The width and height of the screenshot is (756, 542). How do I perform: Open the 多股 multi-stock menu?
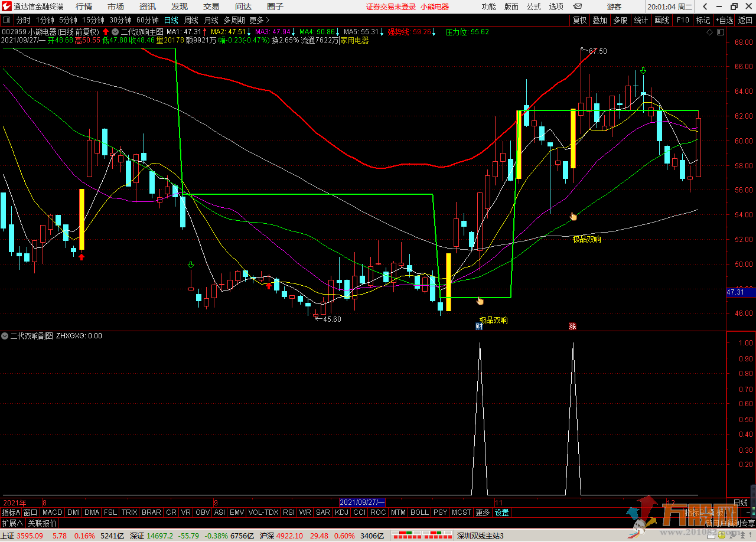(x=620, y=20)
